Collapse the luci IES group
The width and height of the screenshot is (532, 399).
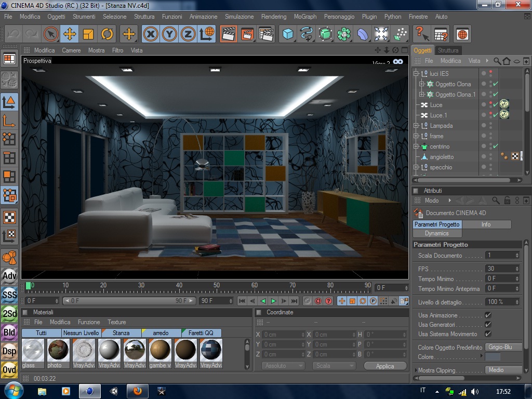pos(416,74)
